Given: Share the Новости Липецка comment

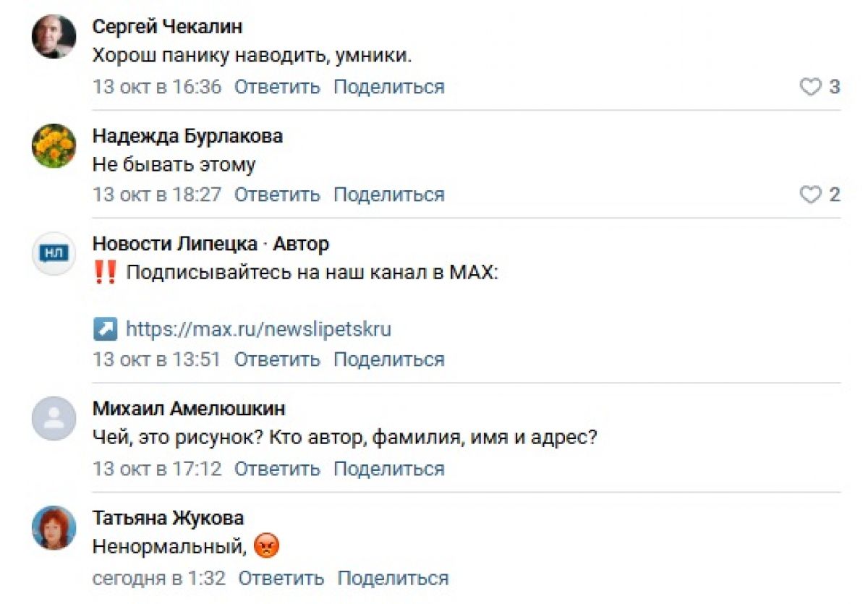Looking at the screenshot, I should [388, 360].
